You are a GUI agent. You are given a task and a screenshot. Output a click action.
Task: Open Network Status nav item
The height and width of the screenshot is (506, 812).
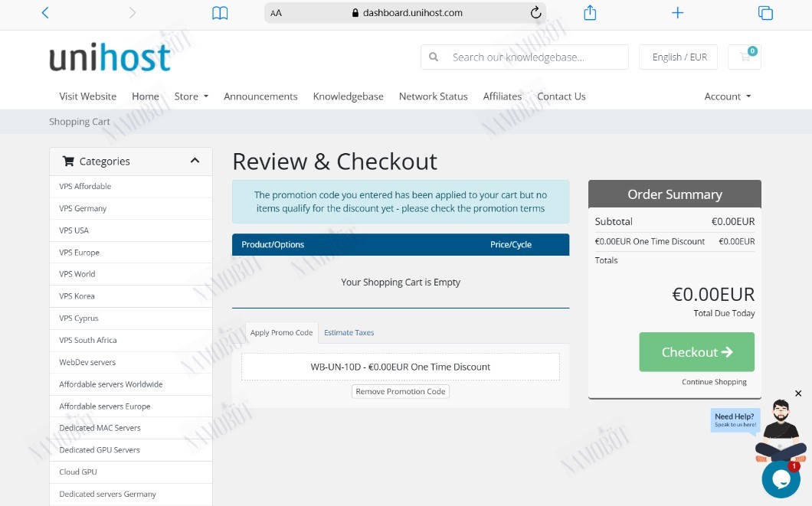pos(433,96)
